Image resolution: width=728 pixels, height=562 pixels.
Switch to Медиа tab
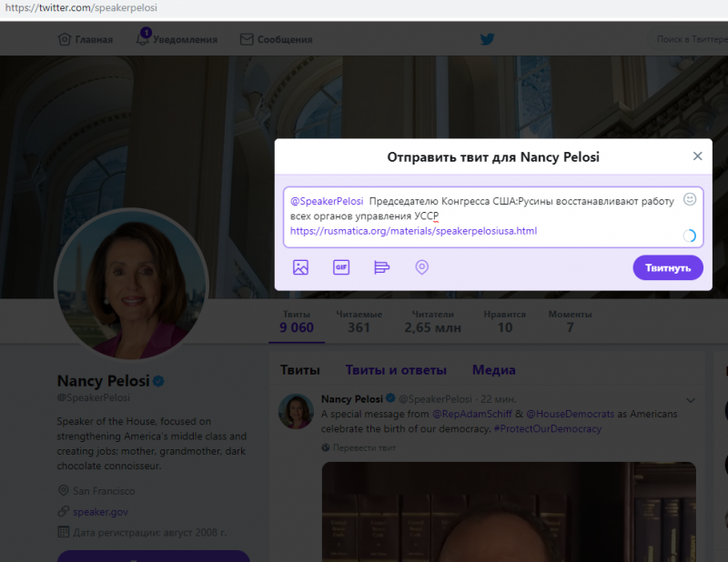click(494, 370)
